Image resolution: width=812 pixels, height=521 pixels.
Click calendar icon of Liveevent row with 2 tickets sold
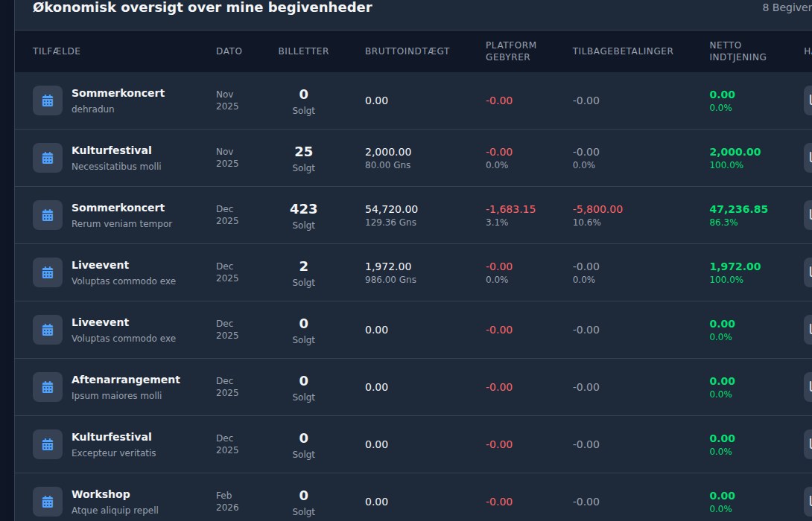(x=48, y=272)
